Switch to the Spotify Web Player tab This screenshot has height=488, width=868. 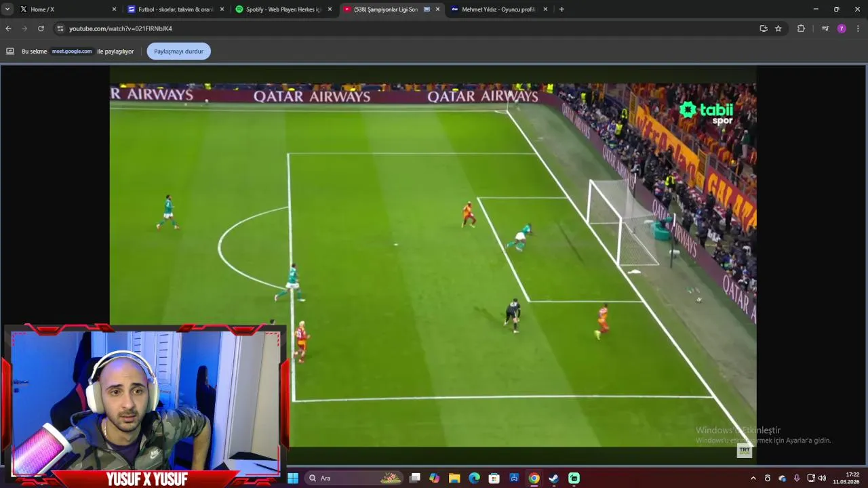pyautogui.click(x=283, y=9)
